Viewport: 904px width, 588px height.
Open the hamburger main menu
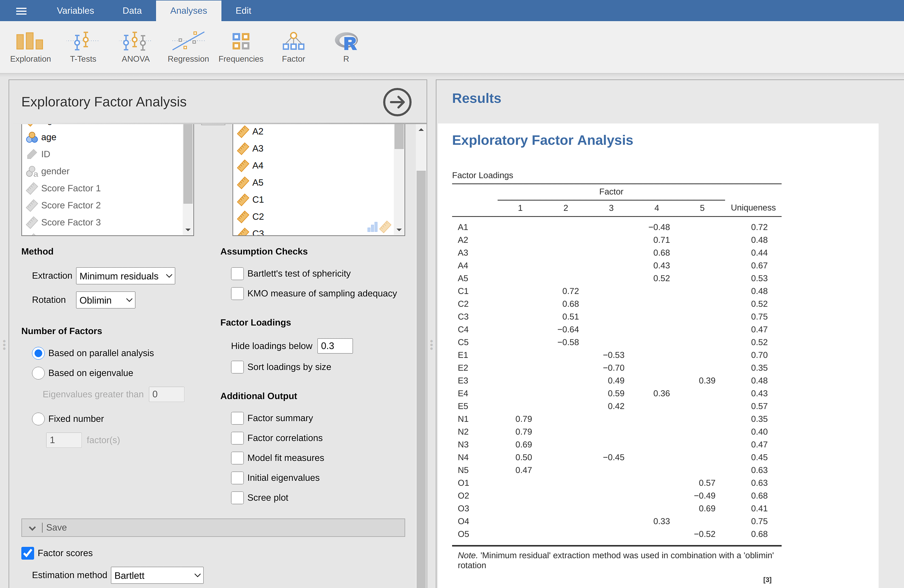tap(21, 11)
